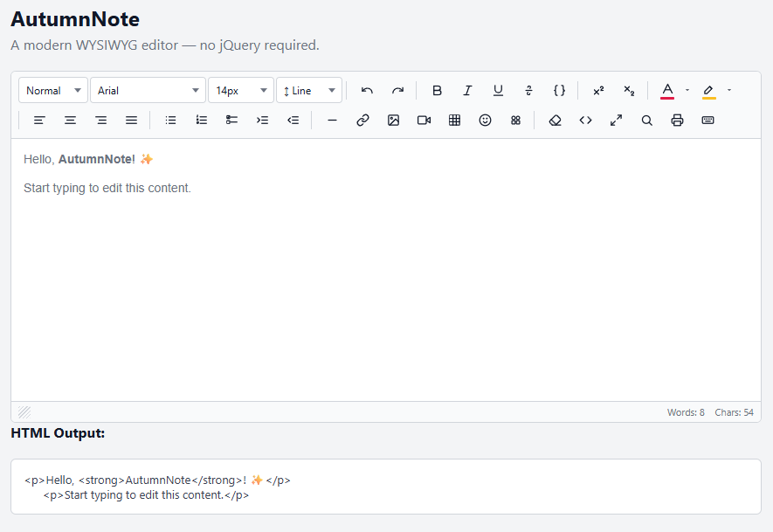The height and width of the screenshot is (532, 773).
Task: Insert a horizontal rule
Action: point(332,121)
